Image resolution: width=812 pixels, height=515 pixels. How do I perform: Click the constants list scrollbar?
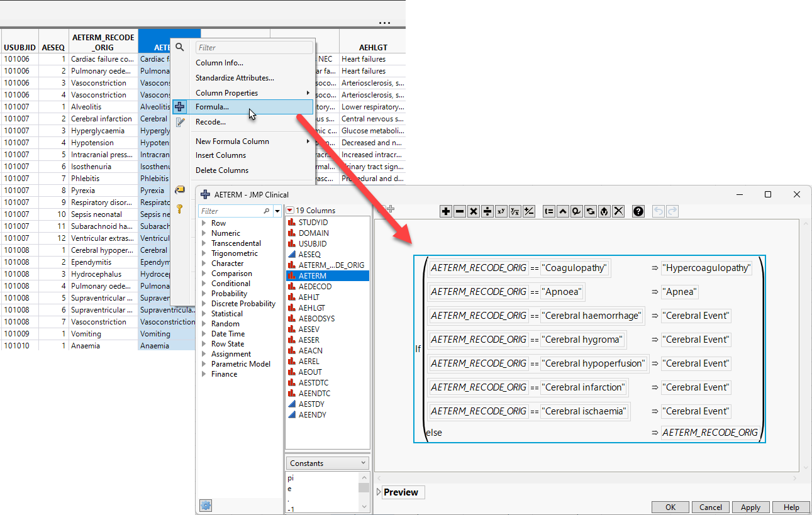point(364,491)
